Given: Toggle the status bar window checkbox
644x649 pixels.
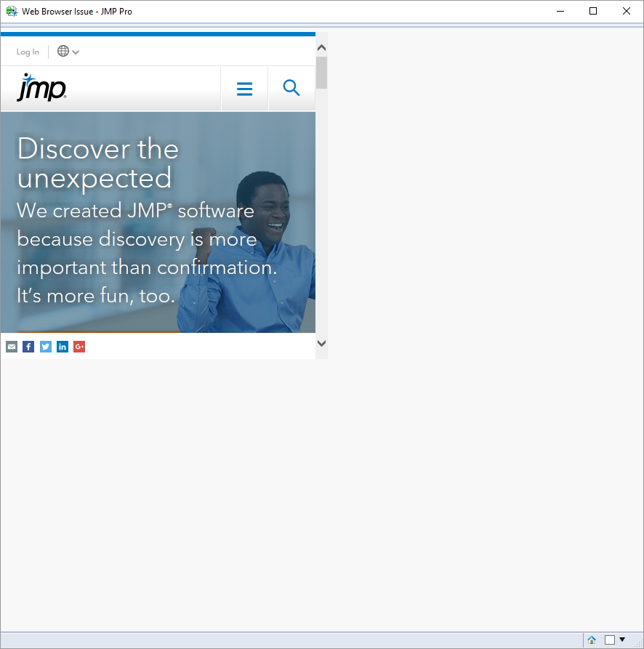Looking at the screenshot, I should point(610,640).
